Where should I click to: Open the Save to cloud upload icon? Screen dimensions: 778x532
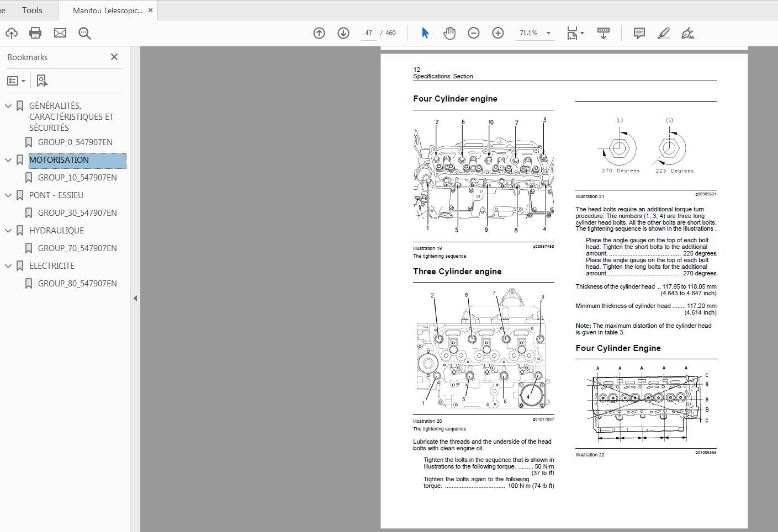pyautogui.click(x=11, y=33)
